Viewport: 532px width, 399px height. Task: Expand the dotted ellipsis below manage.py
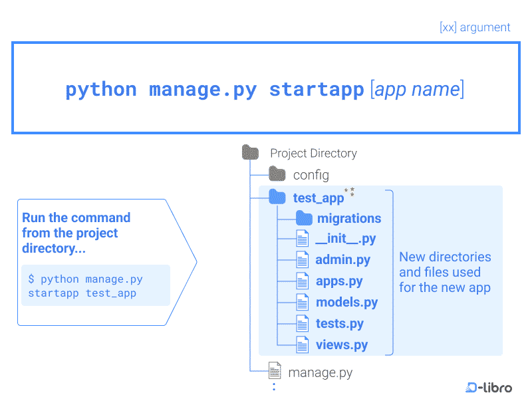273,386
